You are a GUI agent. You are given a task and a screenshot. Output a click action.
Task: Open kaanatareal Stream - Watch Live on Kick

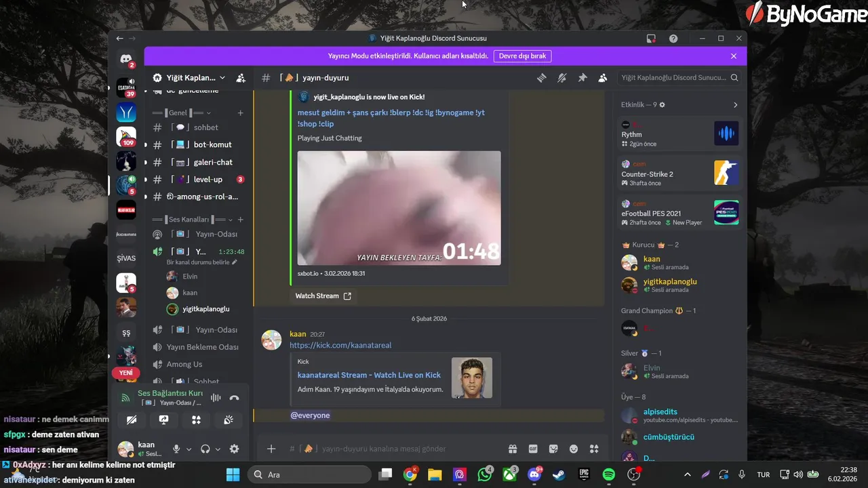(369, 375)
